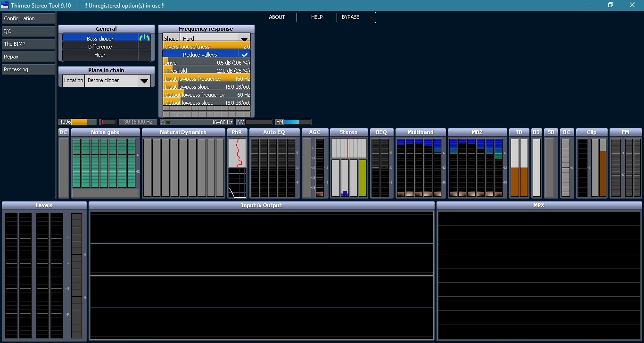The width and height of the screenshot is (644, 343).
Task: Open the Configuration section
Action: pyautogui.click(x=28, y=18)
